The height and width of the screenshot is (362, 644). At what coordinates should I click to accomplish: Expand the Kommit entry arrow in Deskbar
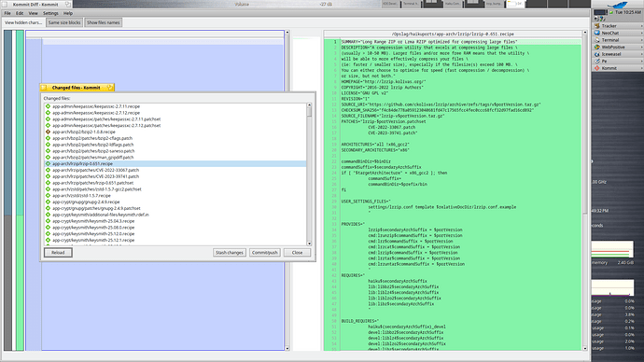click(x=641, y=68)
